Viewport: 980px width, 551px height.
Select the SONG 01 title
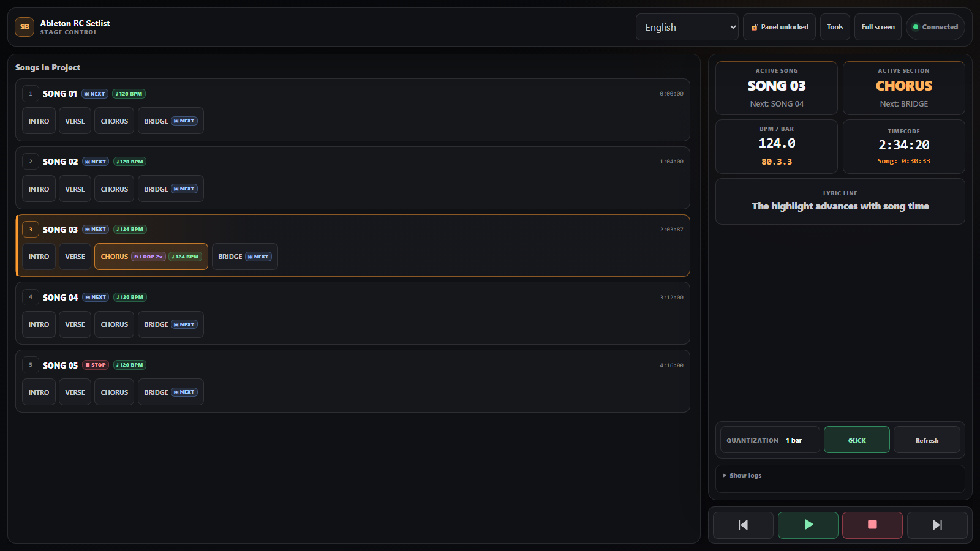[x=60, y=94]
